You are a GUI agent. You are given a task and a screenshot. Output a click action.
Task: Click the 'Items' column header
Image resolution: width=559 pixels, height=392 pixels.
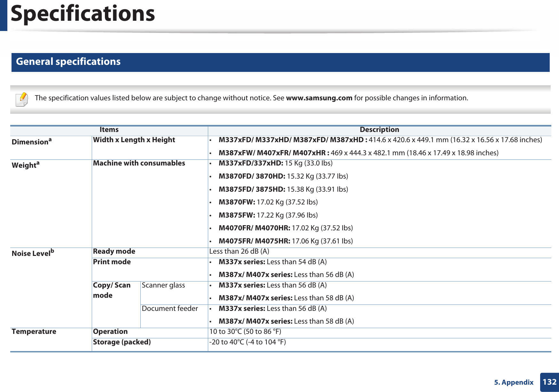109,130
